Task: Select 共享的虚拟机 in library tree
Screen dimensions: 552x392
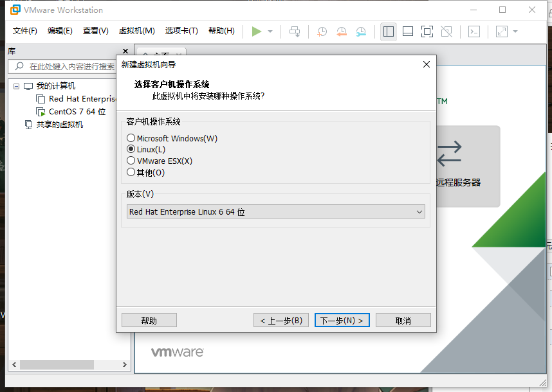Action: [x=59, y=125]
